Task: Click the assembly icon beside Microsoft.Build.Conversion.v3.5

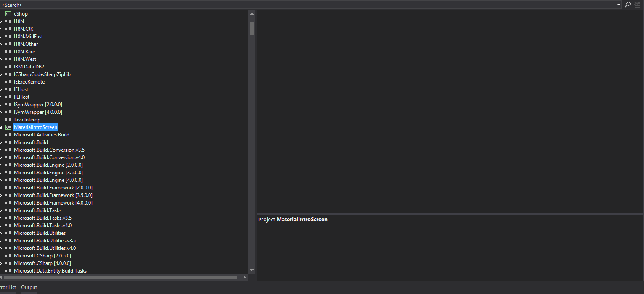Action: pyautogui.click(x=8, y=150)
